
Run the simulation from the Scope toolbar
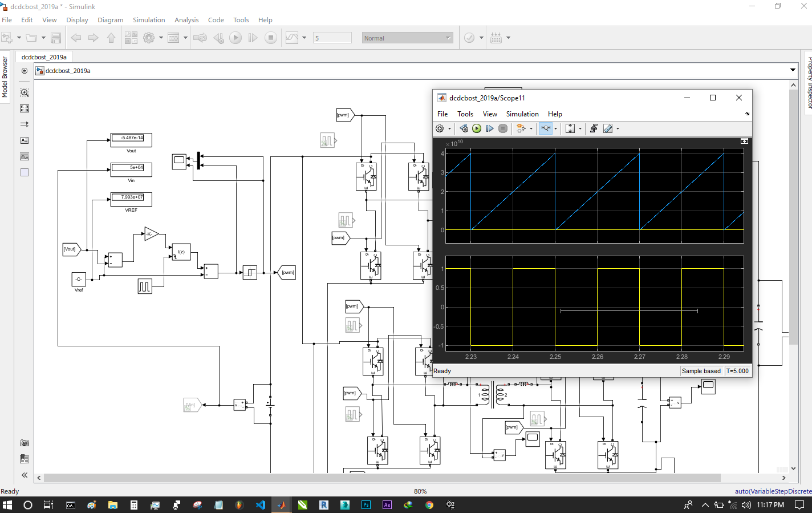click(477, 128)
